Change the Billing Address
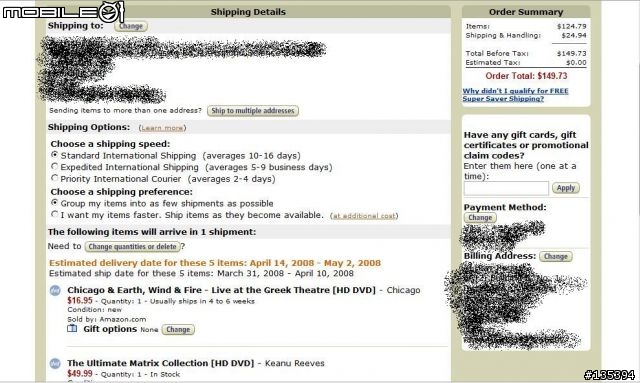Viewport: 640px width, 383px height. click(556, 256)
